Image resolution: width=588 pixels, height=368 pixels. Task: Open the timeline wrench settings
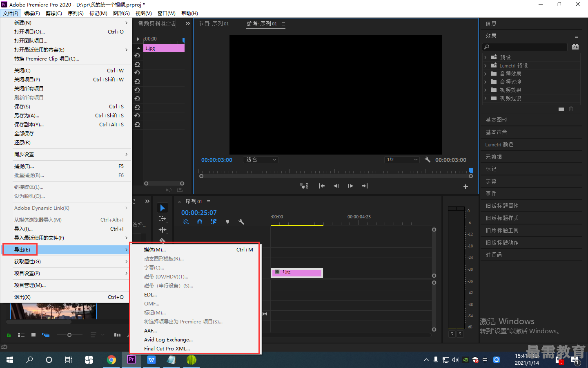tap(241, 222)
